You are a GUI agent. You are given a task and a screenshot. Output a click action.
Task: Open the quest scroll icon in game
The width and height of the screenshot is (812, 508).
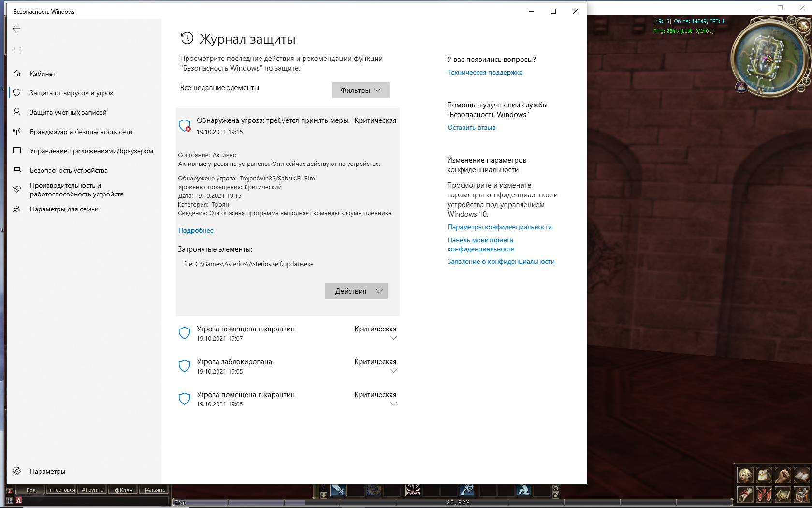(x=745, y=494)
